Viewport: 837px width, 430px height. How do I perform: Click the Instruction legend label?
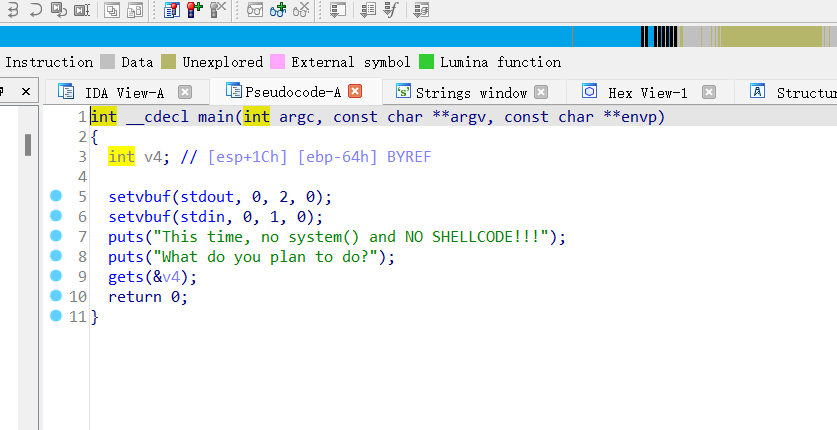coord(49,62)
